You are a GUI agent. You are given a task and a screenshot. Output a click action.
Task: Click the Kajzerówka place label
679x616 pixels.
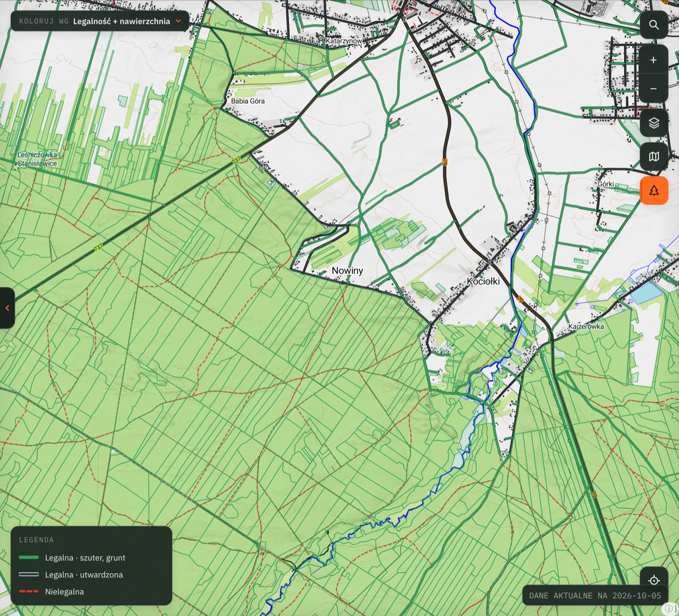pyautogui.click(x=586, y=326)
